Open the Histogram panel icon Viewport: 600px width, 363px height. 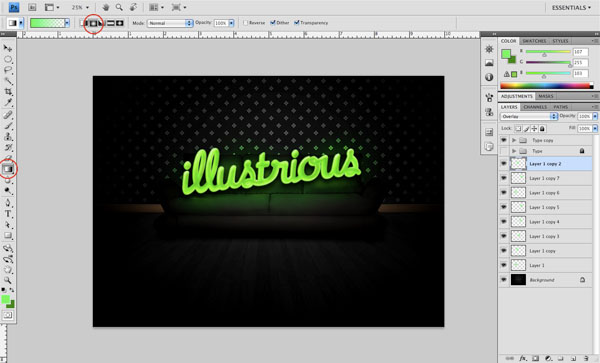click(x=489, y=63)
